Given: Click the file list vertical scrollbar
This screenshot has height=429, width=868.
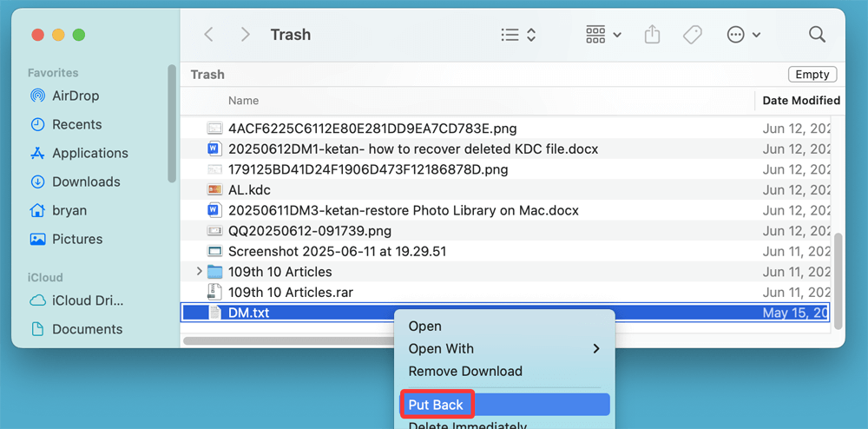Looking at the screenshot, I should coord(838,280).
